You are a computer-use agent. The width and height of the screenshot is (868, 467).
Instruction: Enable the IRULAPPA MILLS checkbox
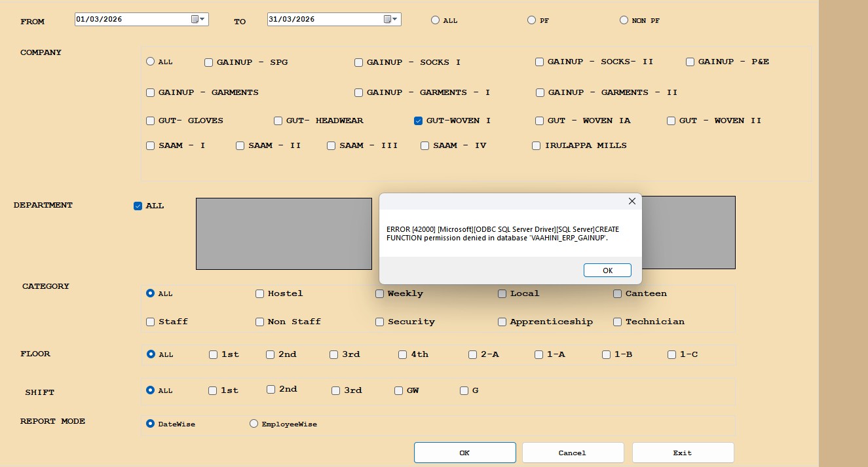tap(537, 145)
